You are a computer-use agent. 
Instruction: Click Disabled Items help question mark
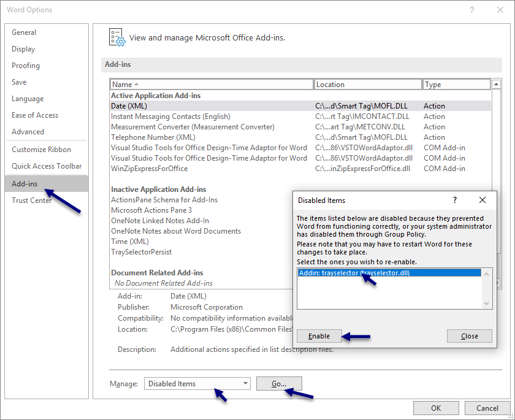pos(455,200)
